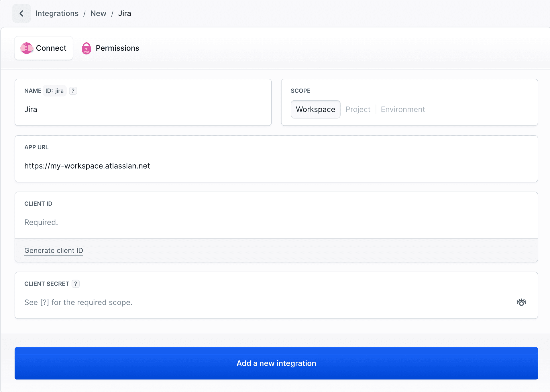
Task: Click the pink lock Permissions icon
Action: (86, 48)
